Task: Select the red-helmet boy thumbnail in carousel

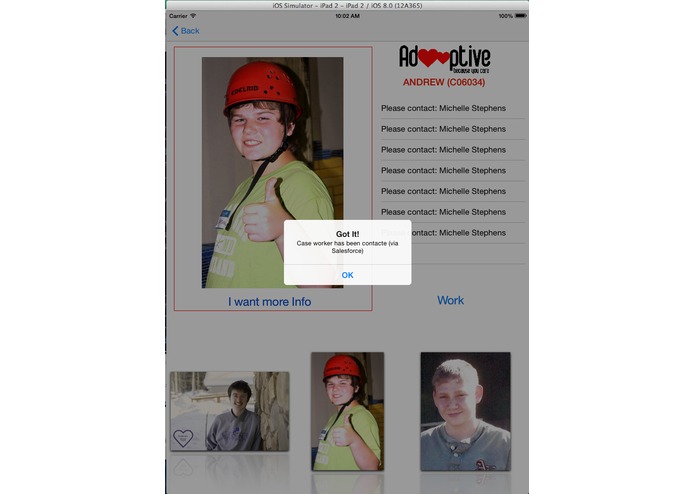Action: (x=348, y=411)
